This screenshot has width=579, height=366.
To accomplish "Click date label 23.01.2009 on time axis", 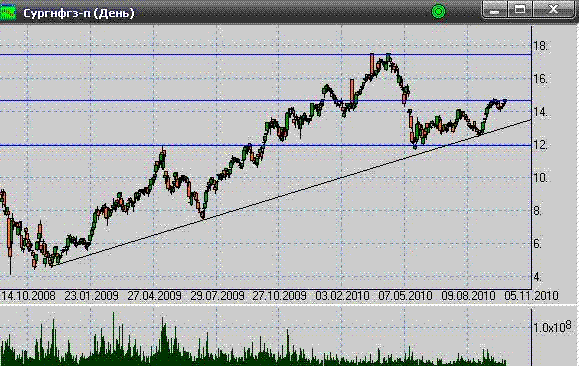I will (x=91, y=296).
